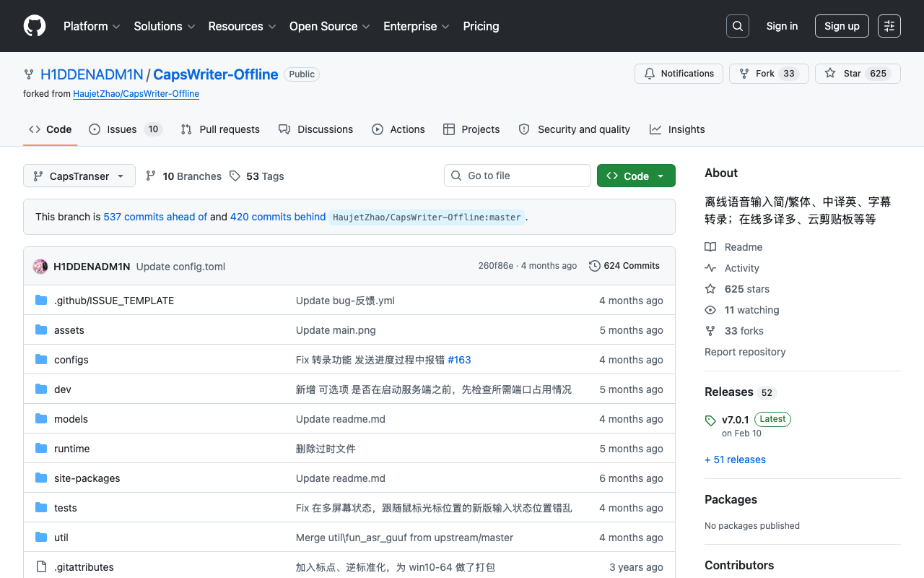Open the HaujetZhao/CapsWriter-Offline upstream link
The width and height of the screenshot is (924, 578).
[136, 94]
